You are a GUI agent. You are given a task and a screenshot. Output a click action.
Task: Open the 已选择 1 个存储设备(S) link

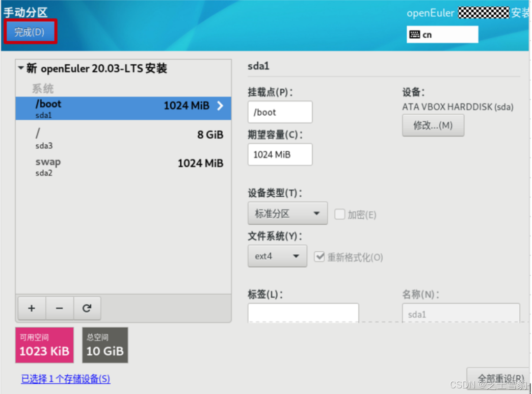pos(66,379)
